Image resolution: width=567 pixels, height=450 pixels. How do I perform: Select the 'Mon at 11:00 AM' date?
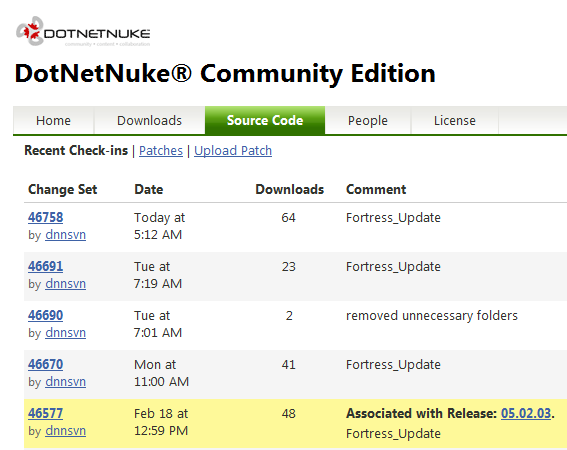pos(161,373)
